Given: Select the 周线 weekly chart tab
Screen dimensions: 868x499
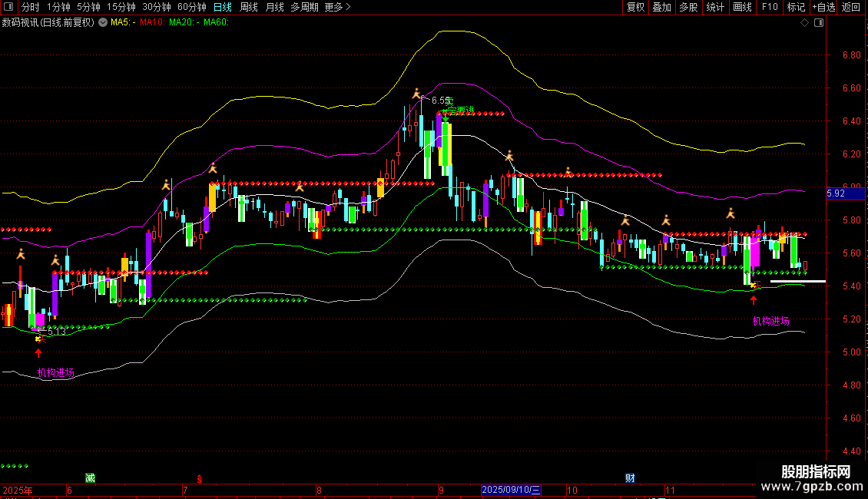Looking at the screenshot, I should pos(248,7).
